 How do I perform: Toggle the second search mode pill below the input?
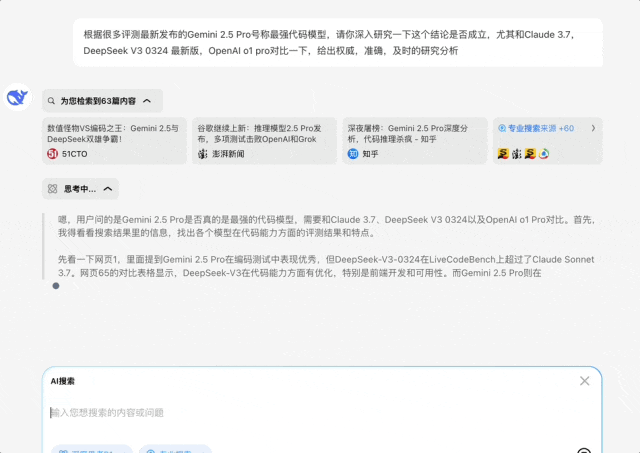pyautogui.click(x=175, y=449)
